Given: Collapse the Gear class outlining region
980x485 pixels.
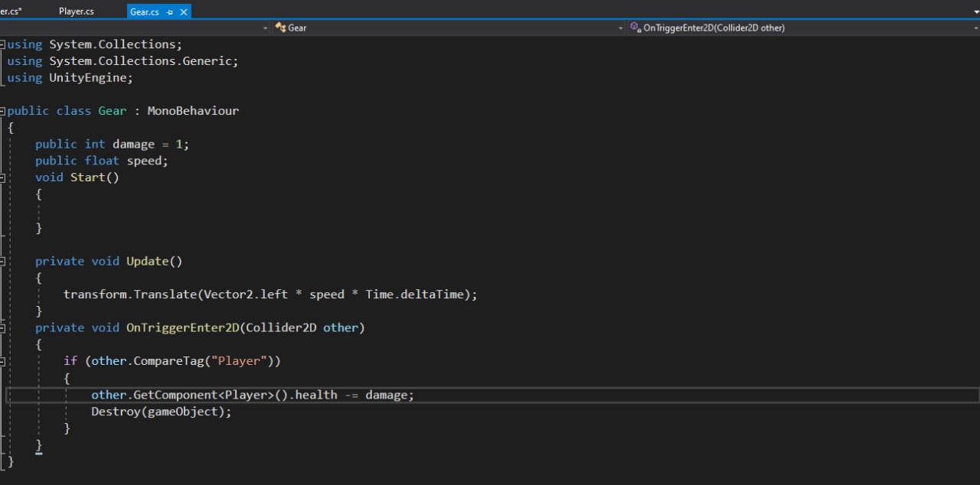Looking at the screenshot, I should point(3,111).
